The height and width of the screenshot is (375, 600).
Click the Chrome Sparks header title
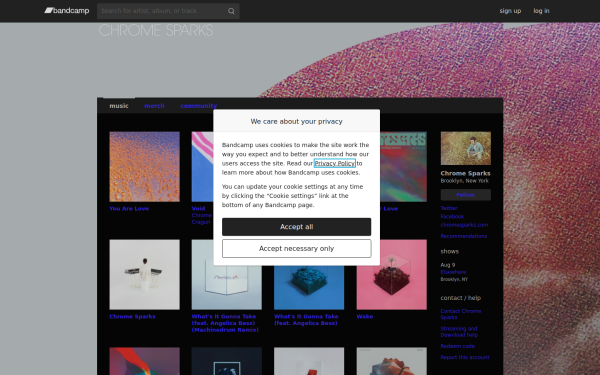coord(156,30)
